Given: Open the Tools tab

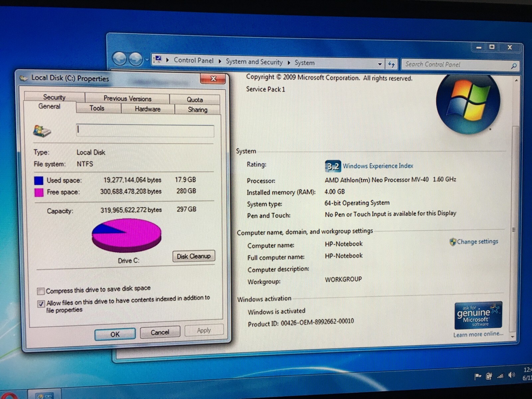Looking at the screenshot, I should (x=97, y=108).
